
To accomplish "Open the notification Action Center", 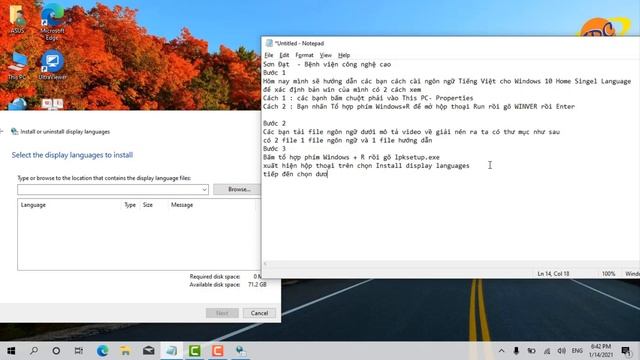I will coord(626,351).
